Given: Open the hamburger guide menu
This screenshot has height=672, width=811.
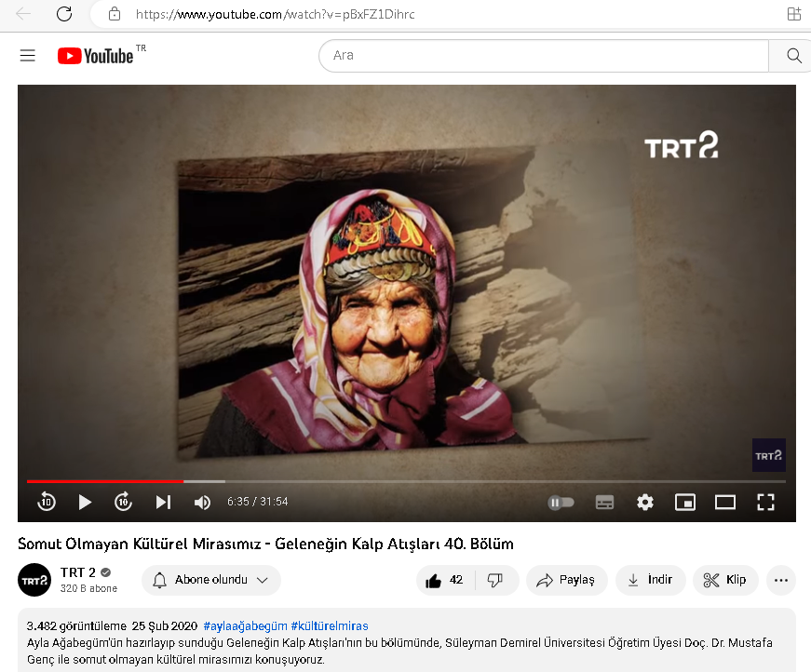Looking at the screenshot, I should click(x=28, y=56).
